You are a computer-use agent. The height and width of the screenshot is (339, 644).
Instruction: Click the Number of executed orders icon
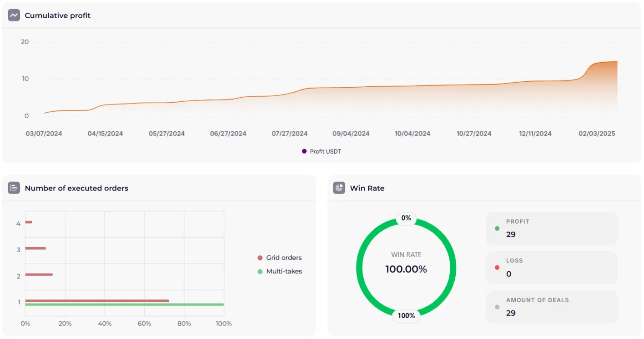coord(14,188)
